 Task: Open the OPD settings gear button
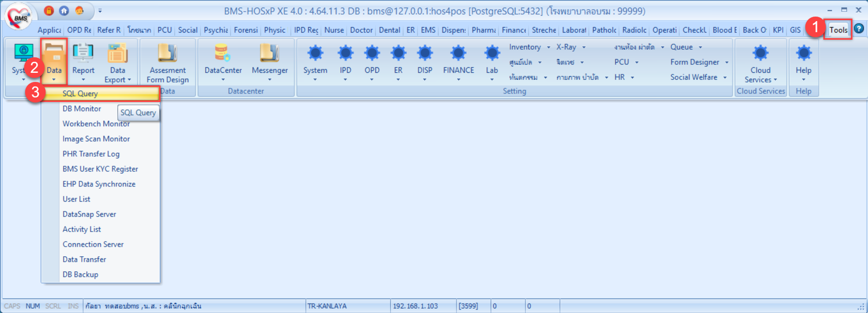click(x=372, y=62)
